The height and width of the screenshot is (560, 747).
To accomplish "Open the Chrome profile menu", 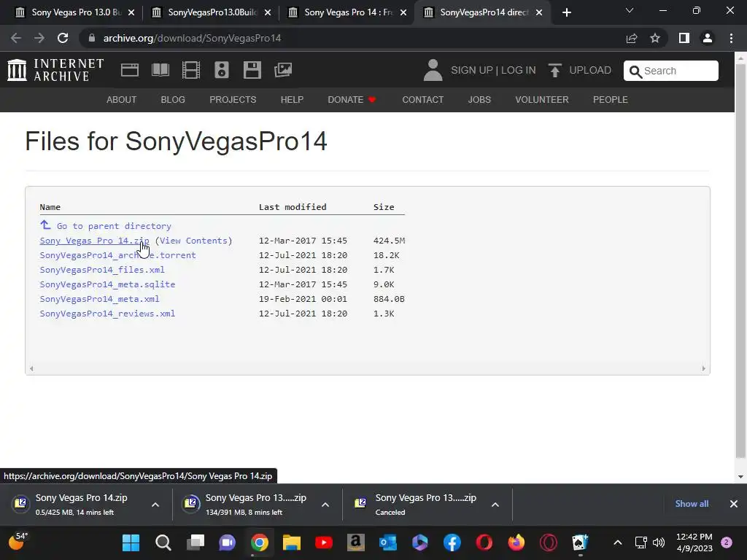I will 708,38.
